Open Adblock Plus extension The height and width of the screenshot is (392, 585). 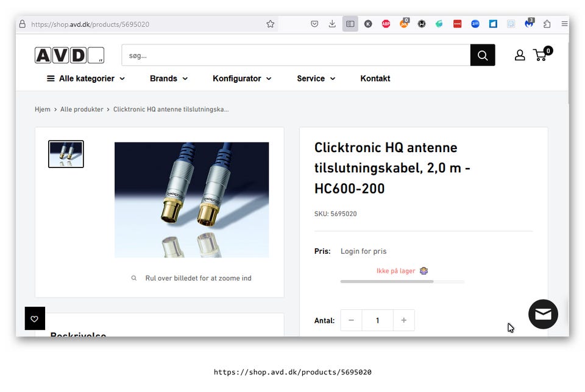386,24
